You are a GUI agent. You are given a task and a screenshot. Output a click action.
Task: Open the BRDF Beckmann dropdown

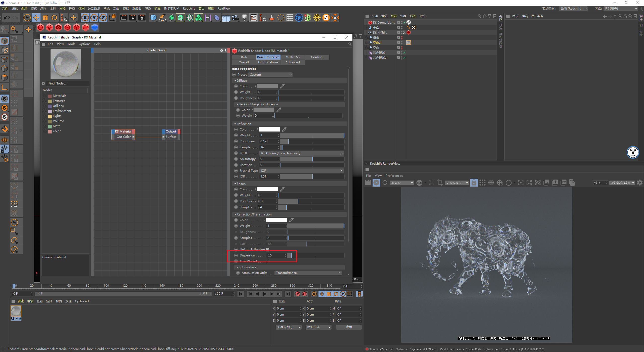coord(301,153)
